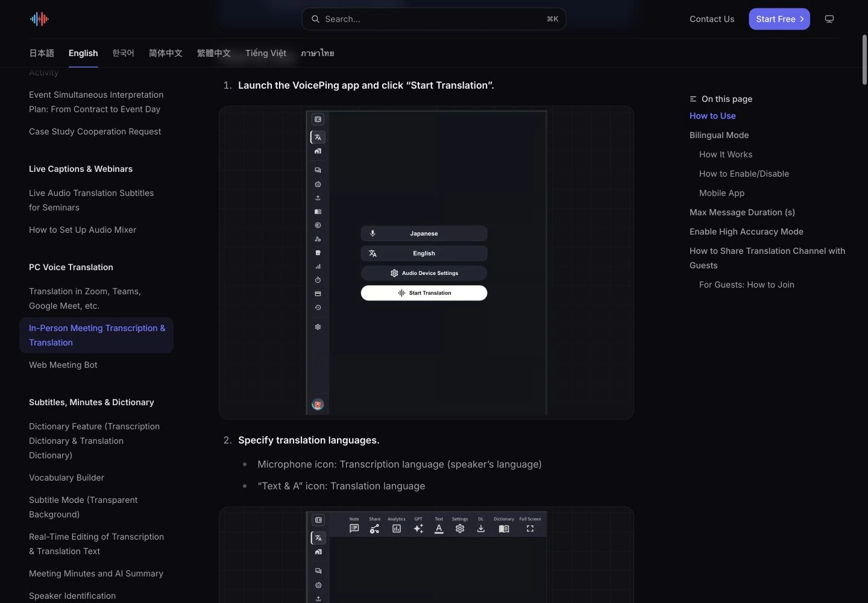
Task: Switch to the ภาษาไทย language tab
Action: tap(318, 53)
